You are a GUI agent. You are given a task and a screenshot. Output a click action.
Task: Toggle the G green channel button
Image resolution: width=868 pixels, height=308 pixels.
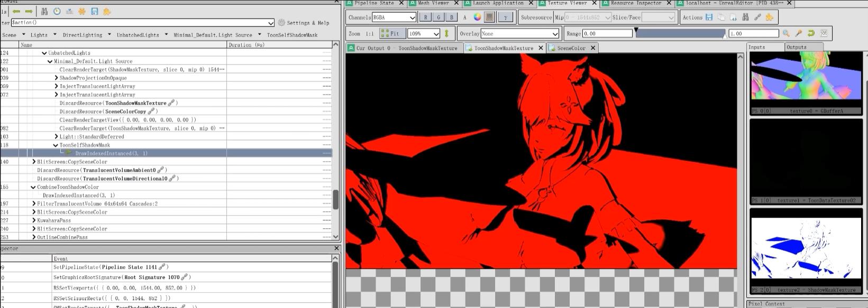point(438,17)
